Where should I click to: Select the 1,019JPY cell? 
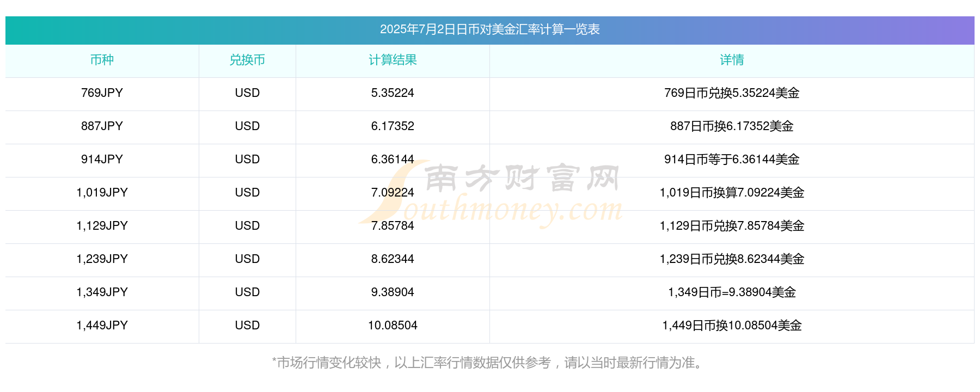click(102, 193)
